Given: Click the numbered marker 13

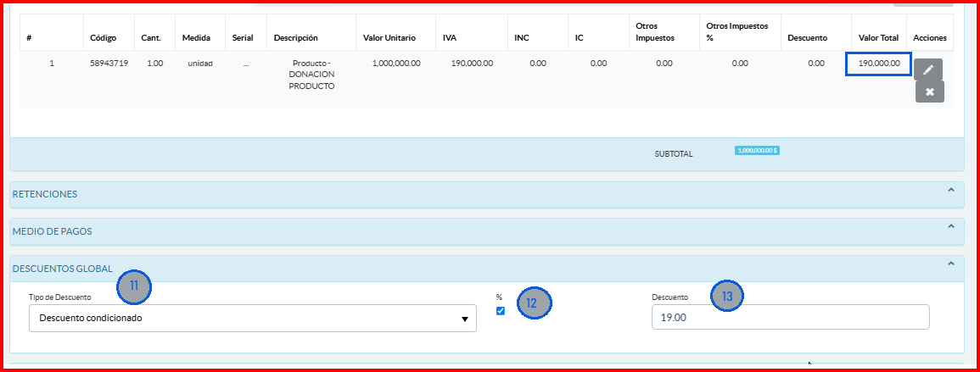Looking at the screenshot, I should point(727,295).
